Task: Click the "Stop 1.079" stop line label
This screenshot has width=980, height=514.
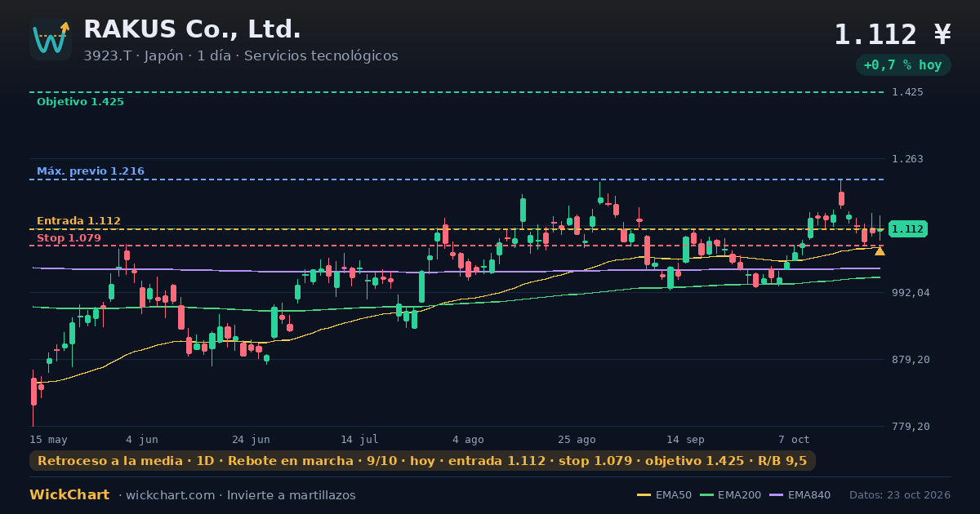Action: [69, 238]
